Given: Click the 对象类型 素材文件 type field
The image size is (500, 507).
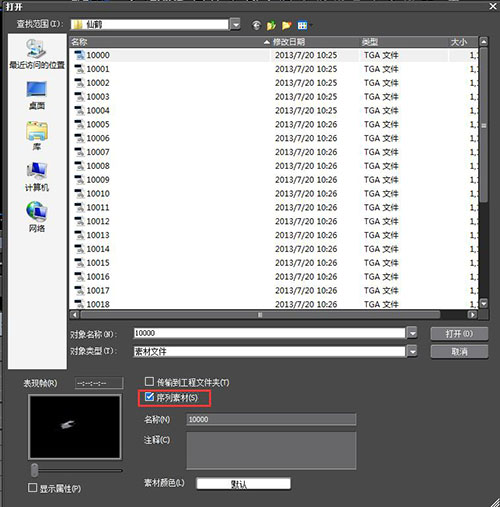Looking at the screenshot, I should coord(269,351).
